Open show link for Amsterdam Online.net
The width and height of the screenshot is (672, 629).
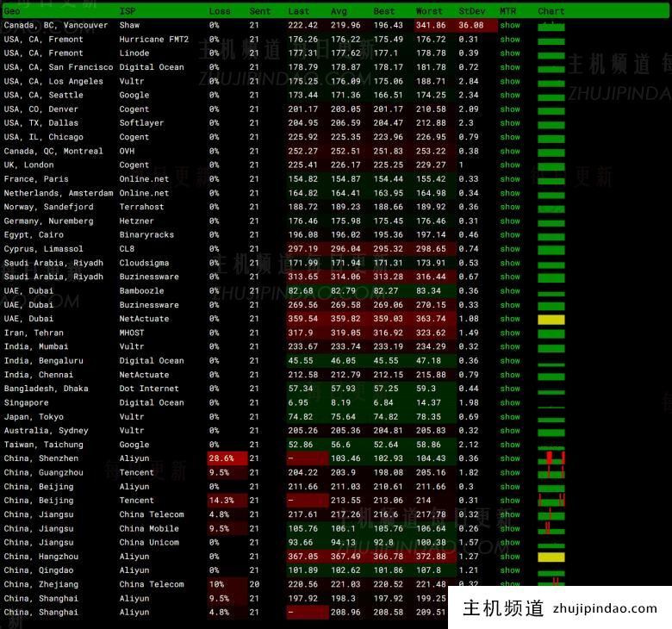click(x=509, y=193)
